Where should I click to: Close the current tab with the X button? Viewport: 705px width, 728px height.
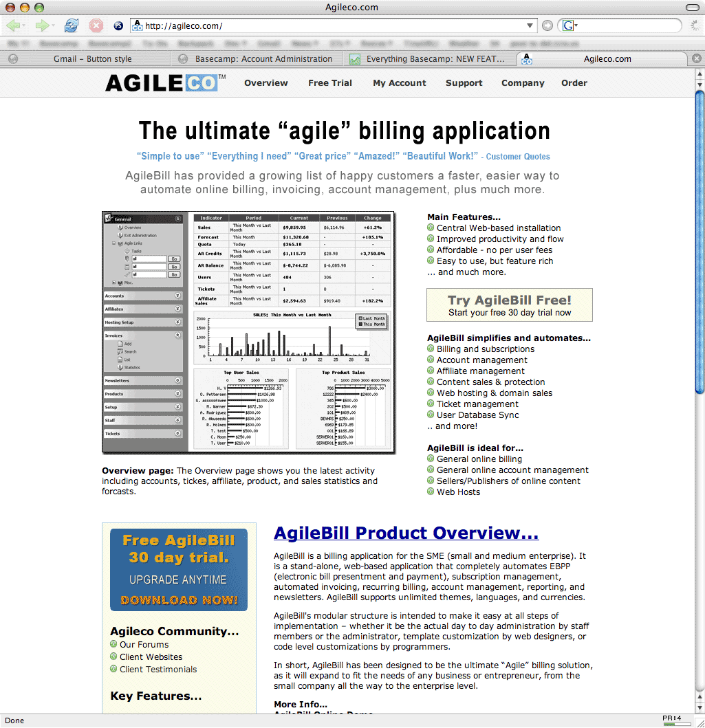696,58
